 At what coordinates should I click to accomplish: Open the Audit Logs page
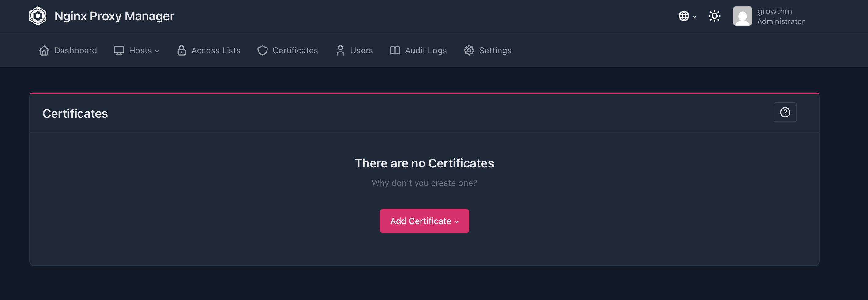tap(426, 50)
